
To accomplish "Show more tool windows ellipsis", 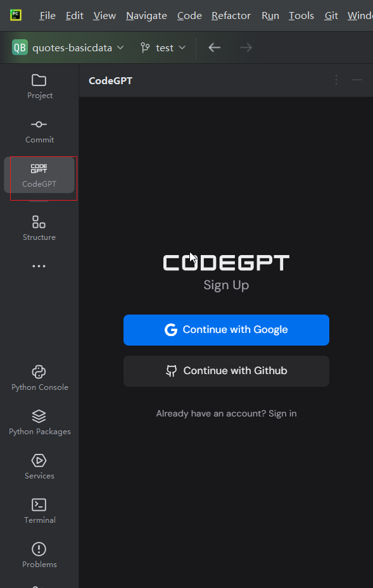I will [x=39, y=266].
